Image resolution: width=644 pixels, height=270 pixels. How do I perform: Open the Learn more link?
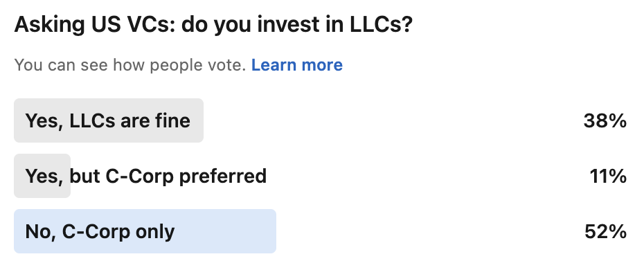[296, 65]
